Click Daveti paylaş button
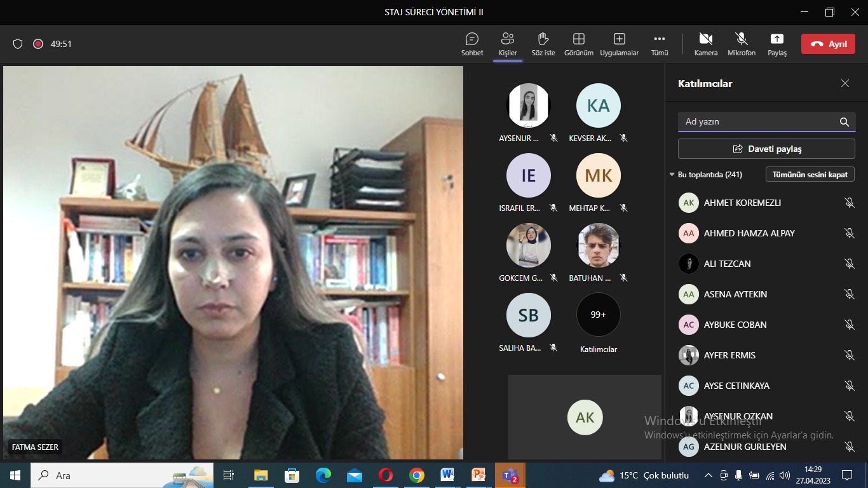This screenshot has height=488, width=868. click(x=766, y=149)
